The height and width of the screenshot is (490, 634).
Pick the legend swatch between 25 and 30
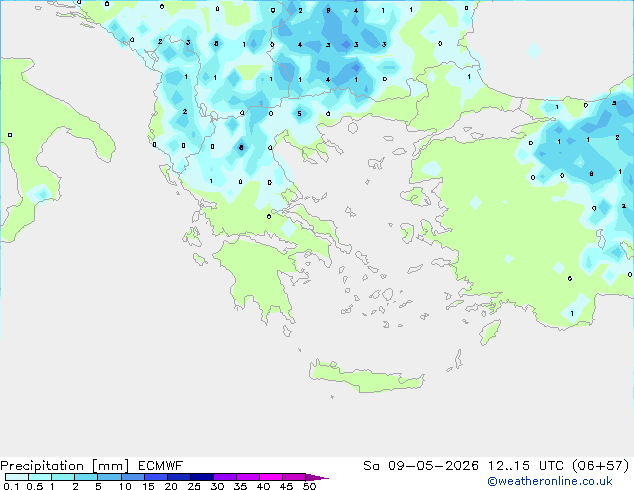(202, 477)
